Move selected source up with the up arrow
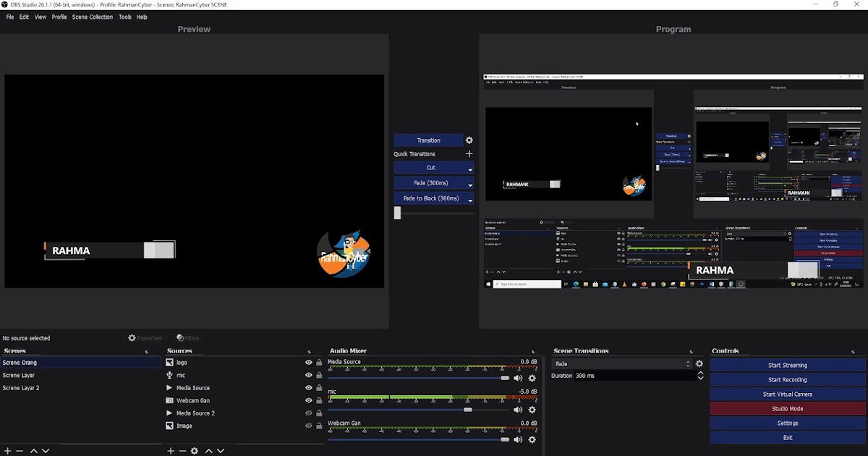Screen dimensions: 868x456 tap(208, 451)
